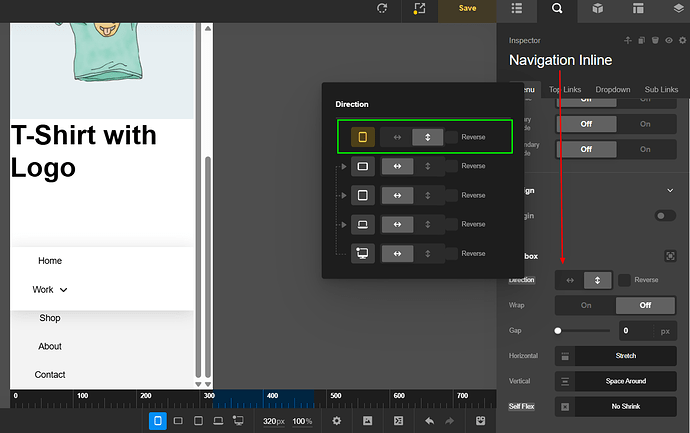This screenshot has width=690, height=433.
Task: Enable the Reverse checkbox in Flexbox panel
Action: (624, 280)
